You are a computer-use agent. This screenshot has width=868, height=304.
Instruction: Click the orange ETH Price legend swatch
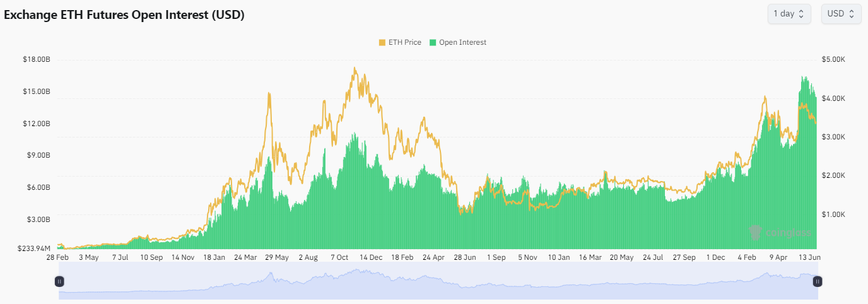click(x=382, y=42)
